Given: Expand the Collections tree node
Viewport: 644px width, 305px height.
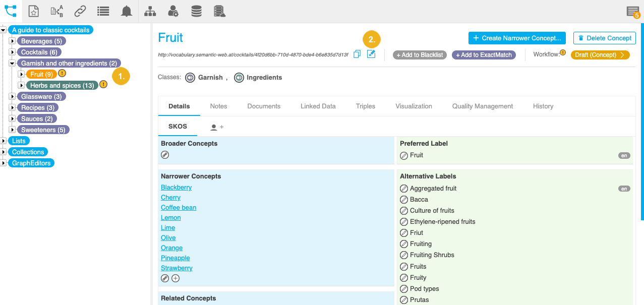Looking at the screenshot, I should [4, 152].
